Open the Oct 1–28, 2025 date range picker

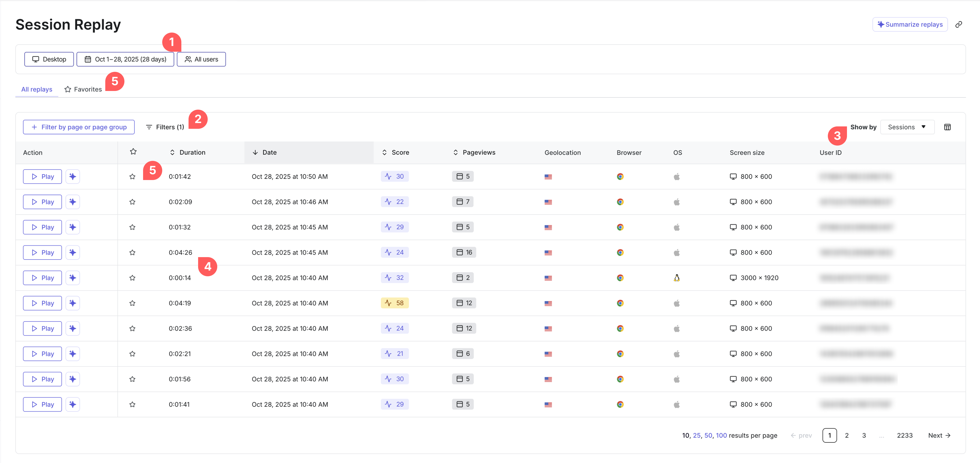(125, 59)
